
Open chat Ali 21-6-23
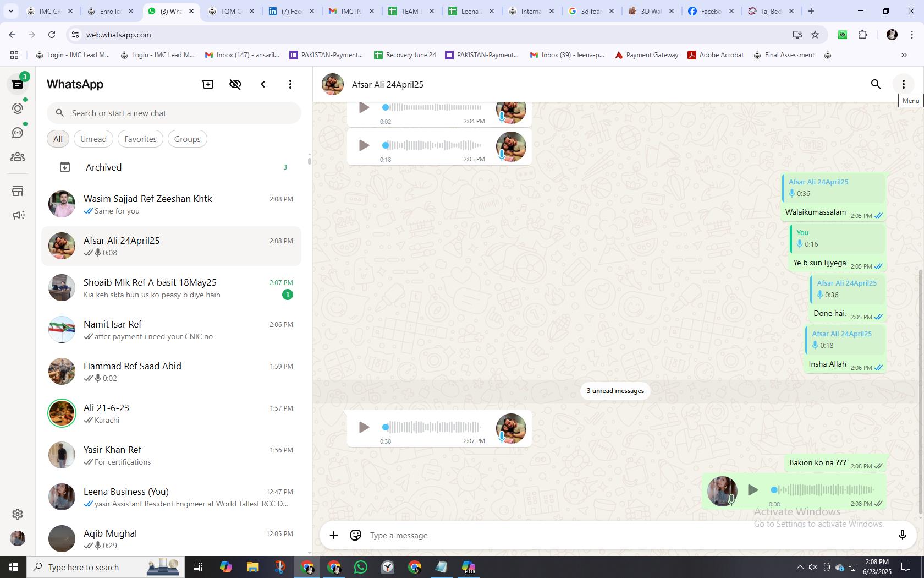(172, 413)
